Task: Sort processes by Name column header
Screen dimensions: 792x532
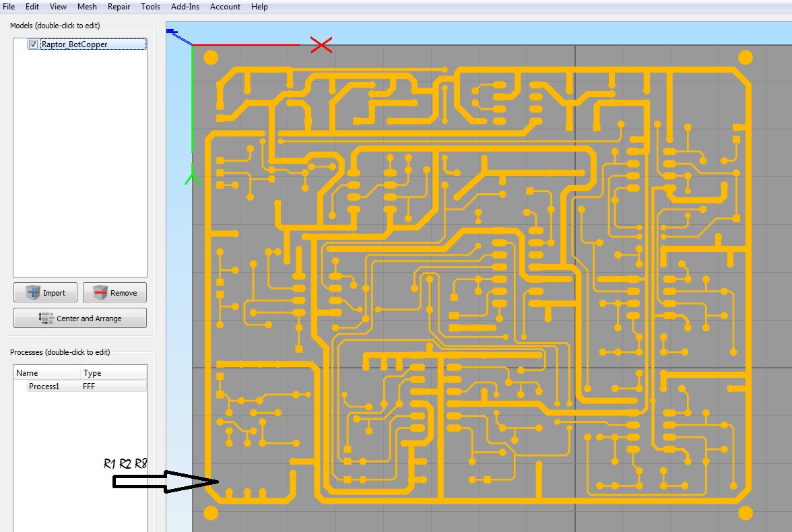Action: click(x=47, y=373)
